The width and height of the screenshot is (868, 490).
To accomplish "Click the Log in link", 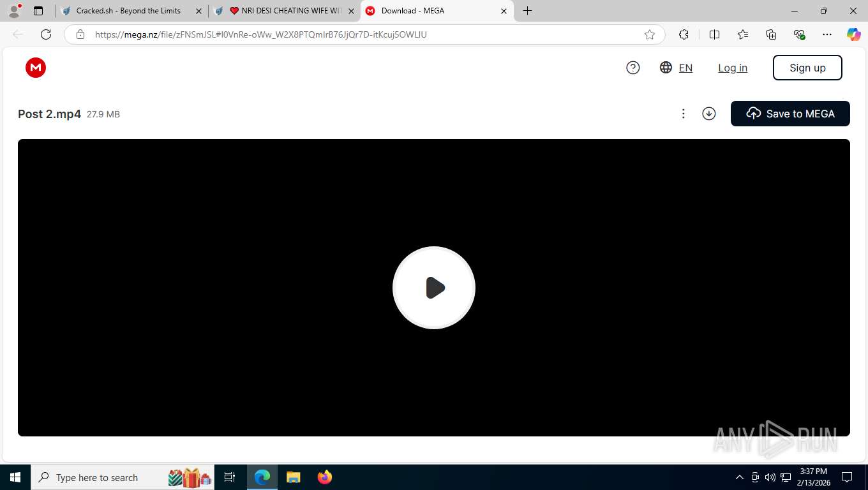I will tap(733, 68).
